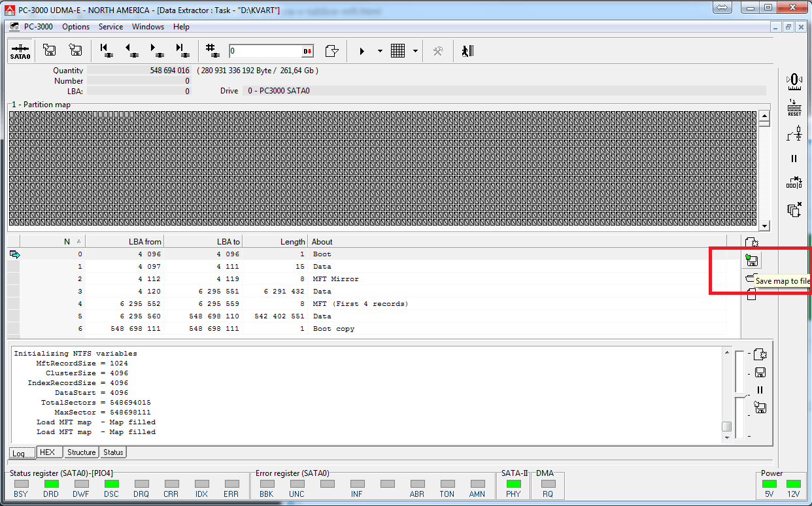
Task: Click the SATA0 port selection icon
Action: 20,51
